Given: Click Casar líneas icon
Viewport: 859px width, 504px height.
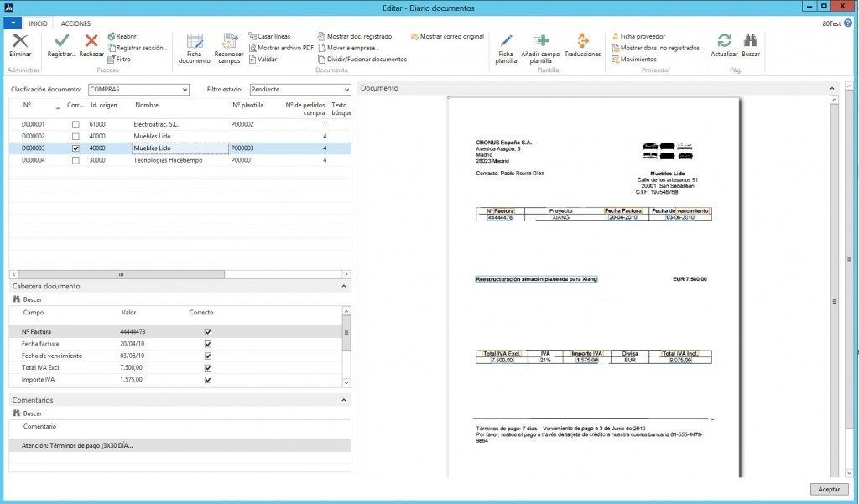Looking at the screenshot, I should click(x=252, y=36).
